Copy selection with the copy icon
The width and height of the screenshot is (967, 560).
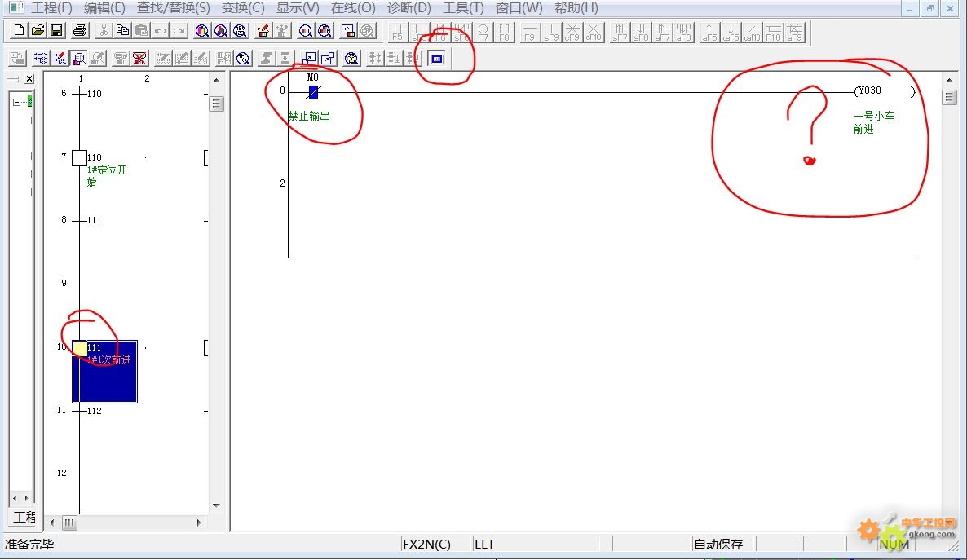click(x=122, y=30)
